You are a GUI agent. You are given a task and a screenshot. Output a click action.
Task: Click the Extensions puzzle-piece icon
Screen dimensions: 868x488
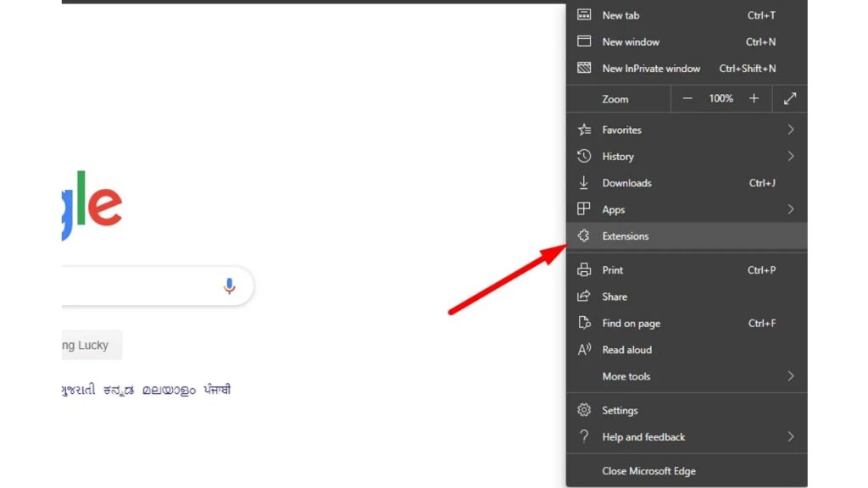(x=584, y=236)
